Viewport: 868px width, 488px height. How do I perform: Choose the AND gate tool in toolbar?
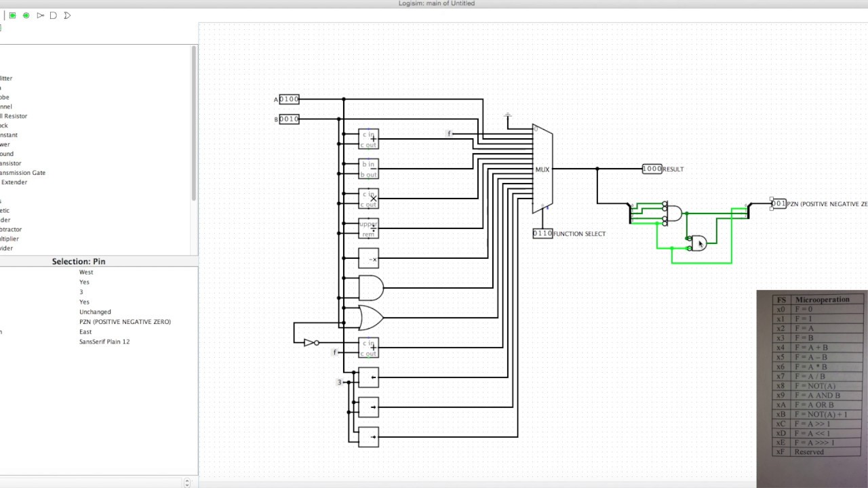click(54, 15)
